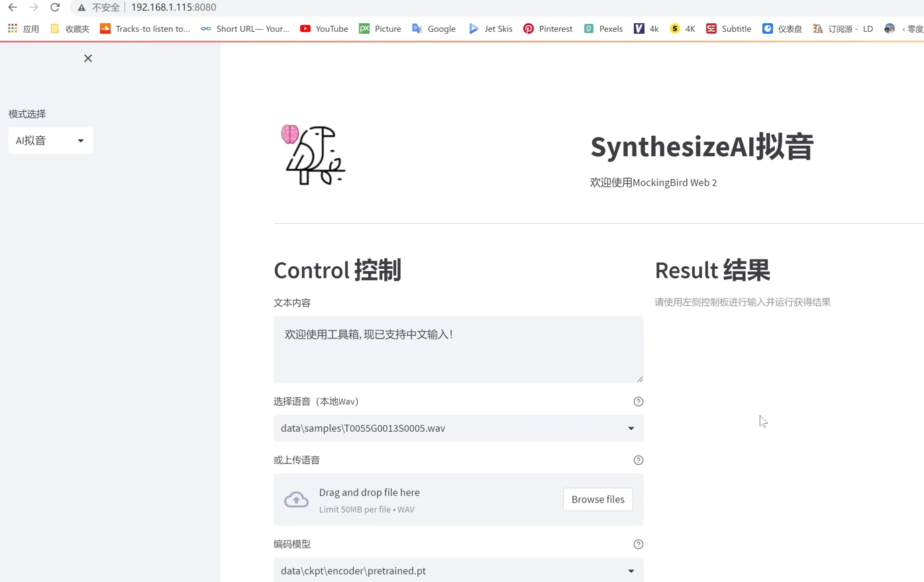Open the YouTube bookmark
924x582 pixels.
[x=324, y=28]
